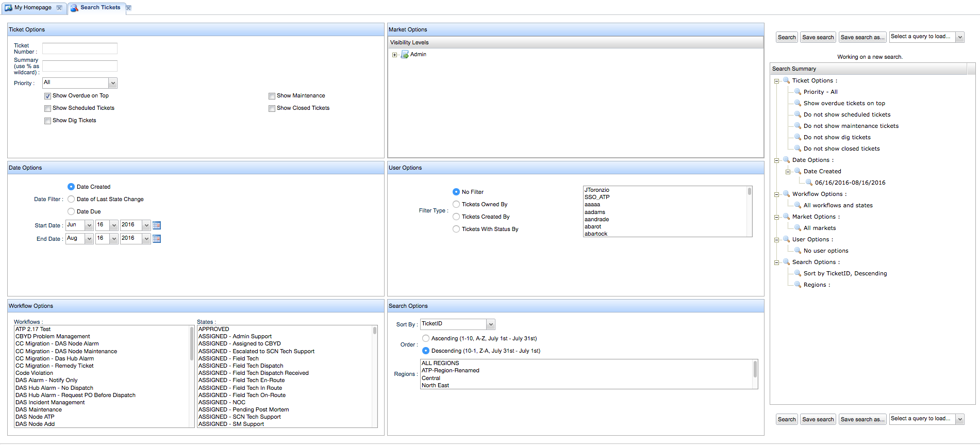Click into the Ticket Number field
Screen dimensions: 980x445
point(80,48)
